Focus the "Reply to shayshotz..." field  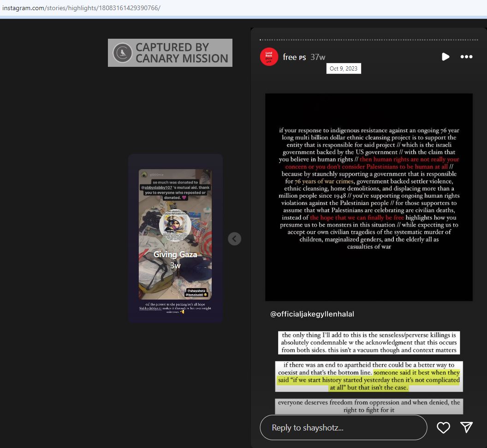(343, 428)
